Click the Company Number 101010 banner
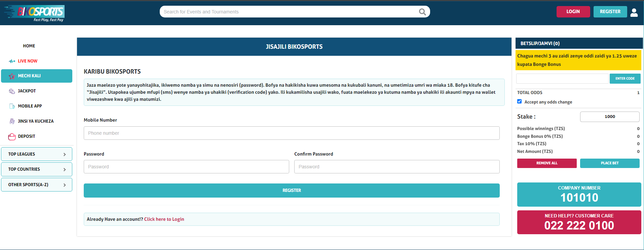644x250 pixels. [x=579, y=194]
